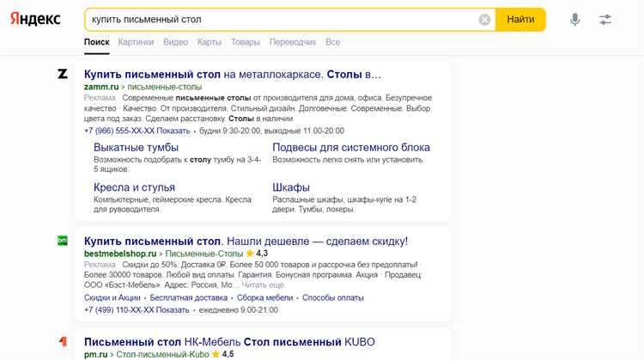Open the Стол-письменный-Kubo breadcrumb
This screenshot has width=644, height=361.
point(162,354)
